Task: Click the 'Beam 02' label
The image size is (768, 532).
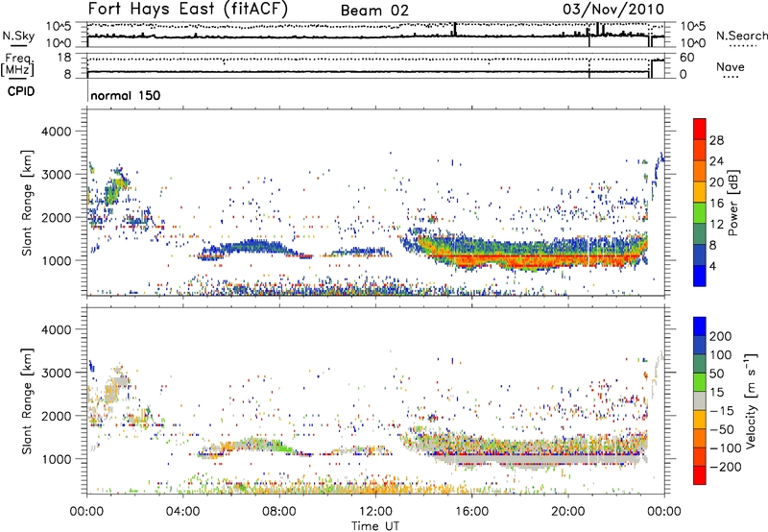Action: [374, 11]
